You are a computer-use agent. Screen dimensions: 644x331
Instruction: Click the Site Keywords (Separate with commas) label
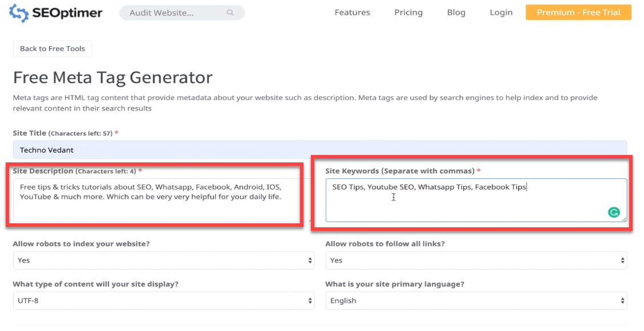tap(403, 170)
